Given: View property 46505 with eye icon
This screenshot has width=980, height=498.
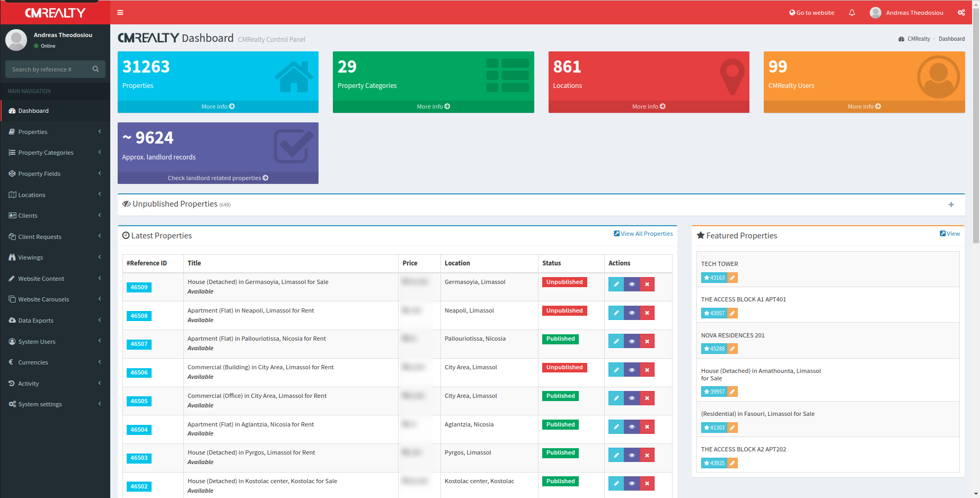Looking at the screenshot, I should tap(632, 398).
